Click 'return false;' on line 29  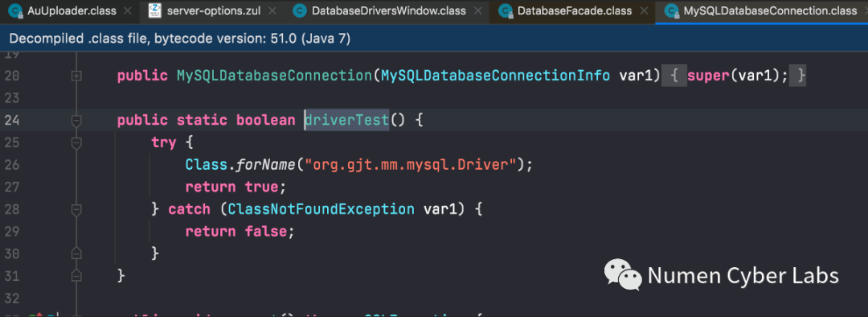click(x=240, y=232)
